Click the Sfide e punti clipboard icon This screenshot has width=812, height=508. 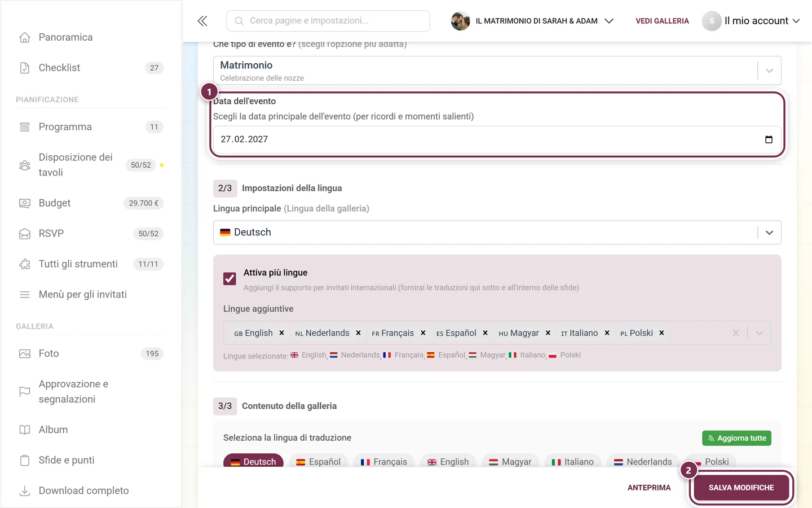tap(25, 460)
